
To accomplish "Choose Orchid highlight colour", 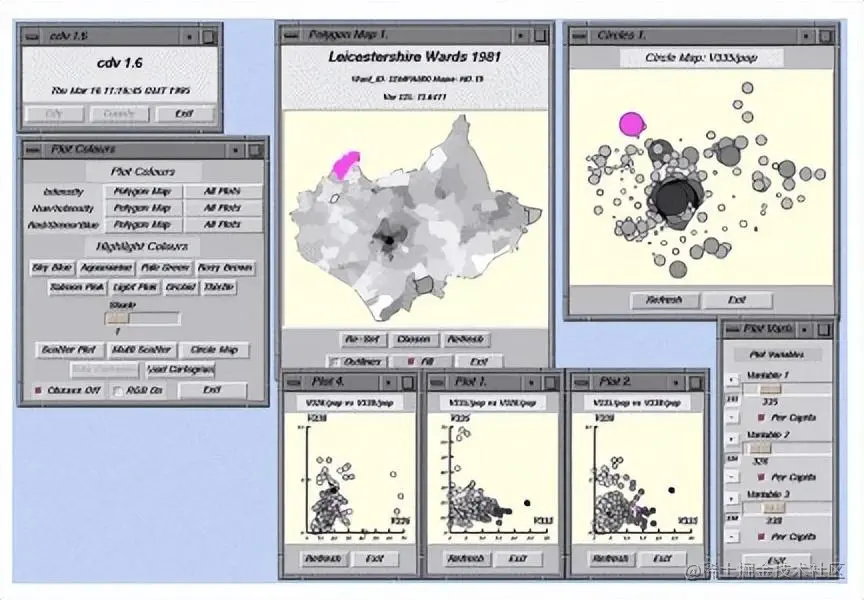I will tap(181, 287).
